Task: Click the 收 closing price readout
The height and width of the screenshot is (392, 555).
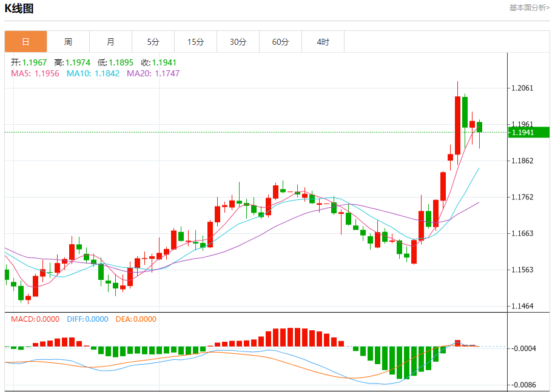Action: (x=158, y=62)
